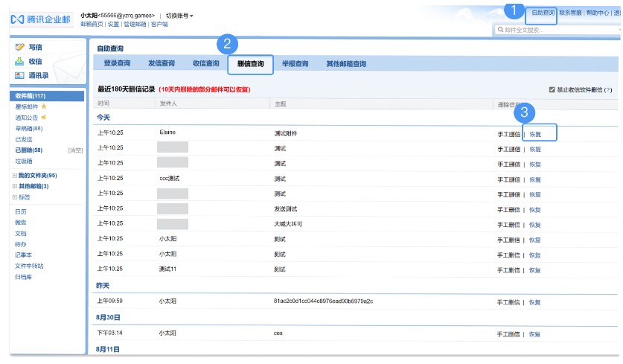Click the 收信 receive mail button

[35, 61]
